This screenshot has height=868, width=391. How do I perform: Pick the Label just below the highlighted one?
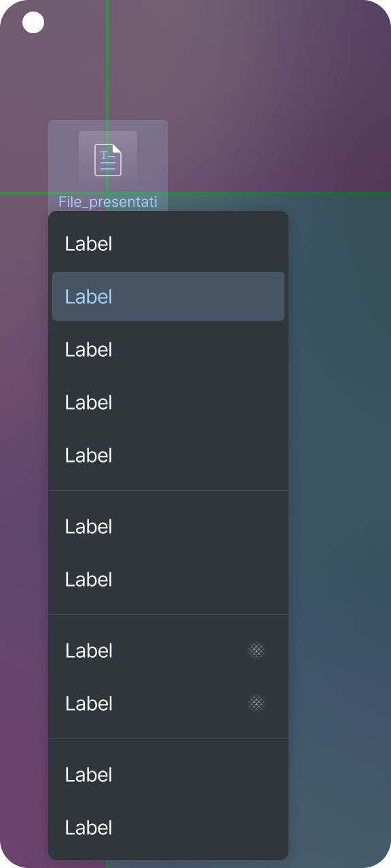coord(168,349)
